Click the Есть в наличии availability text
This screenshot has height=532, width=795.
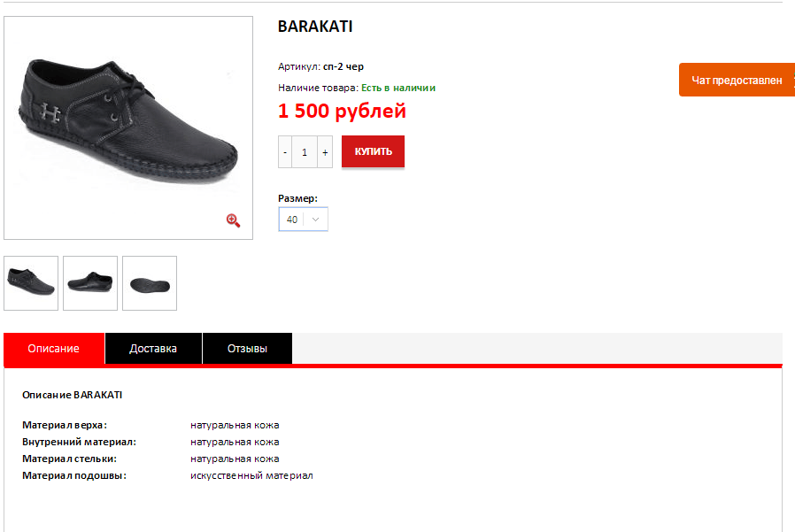(x=398, y=88)
